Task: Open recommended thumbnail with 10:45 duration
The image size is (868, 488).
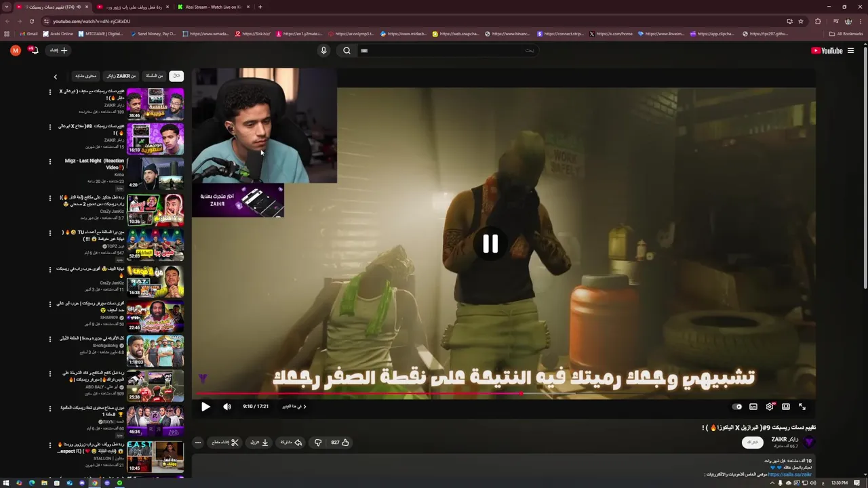Action: (155, 457)
